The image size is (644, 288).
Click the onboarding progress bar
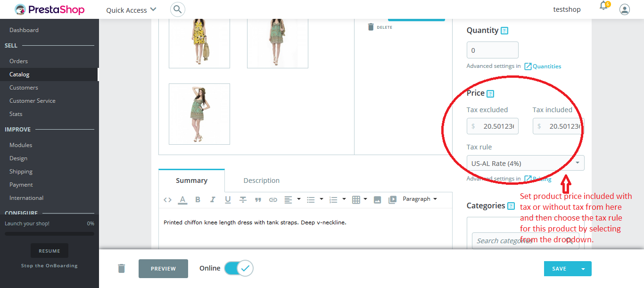point(50,233)
